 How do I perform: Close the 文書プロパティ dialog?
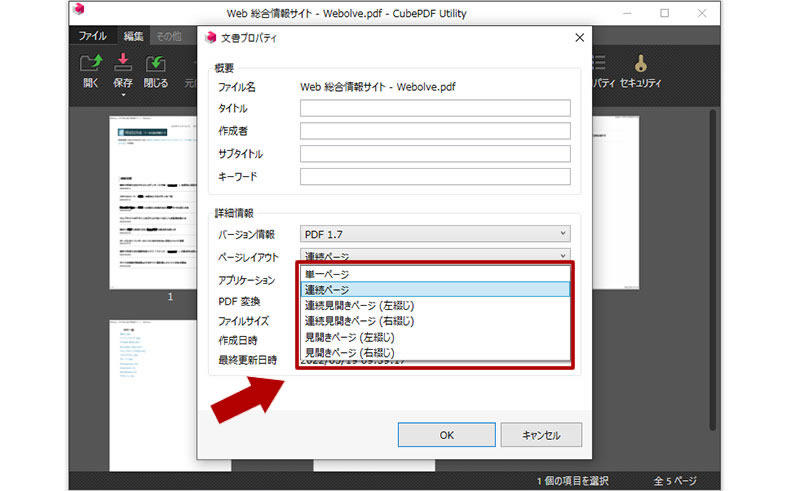click(x=580, y=38)
